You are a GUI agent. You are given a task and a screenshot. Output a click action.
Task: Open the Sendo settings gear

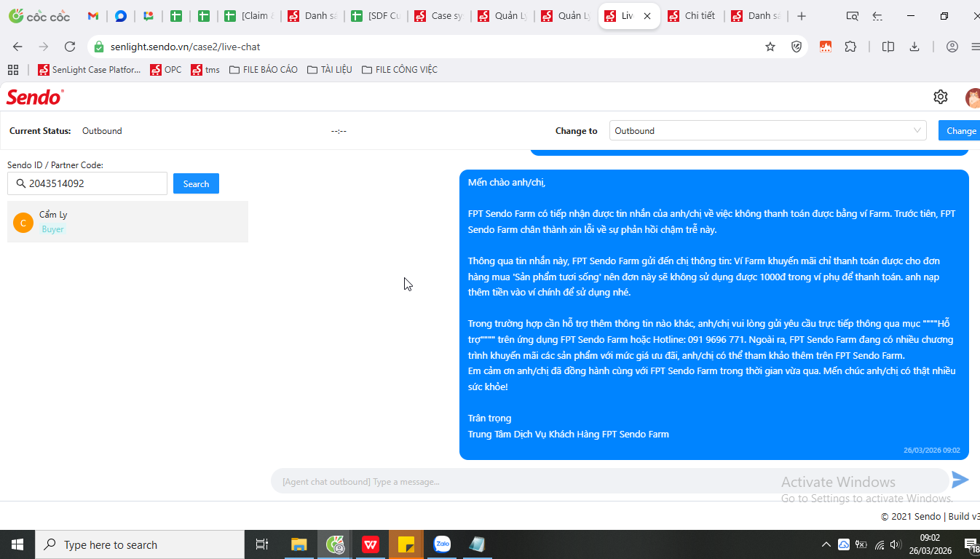(941, 97)
